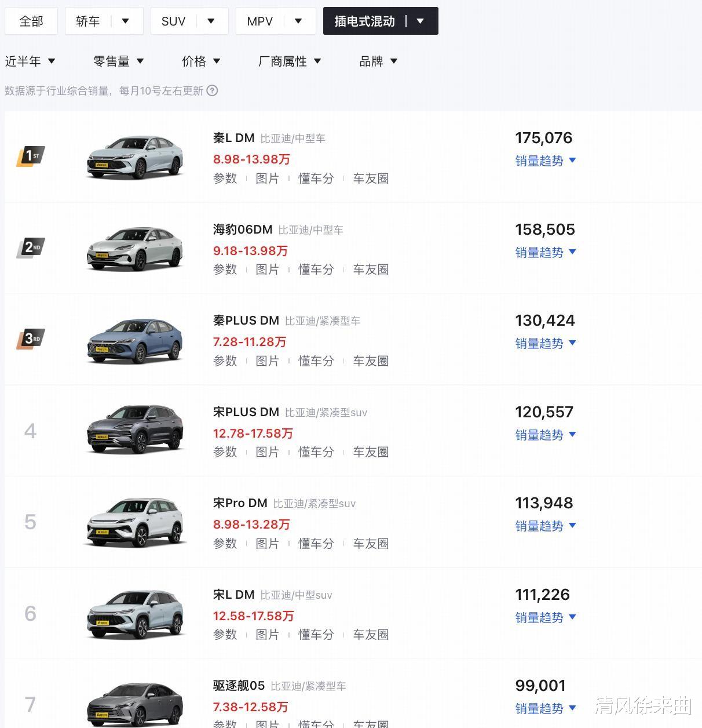Select the SUV tab
The width and height of the screenshot is (702, 728).
click(174, 21)
